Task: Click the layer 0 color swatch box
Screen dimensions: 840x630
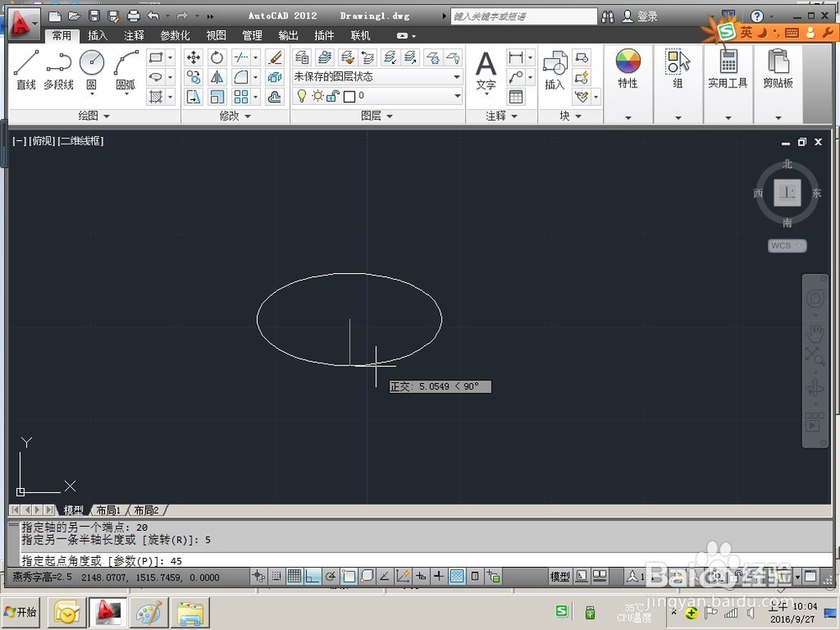Action: 349,97
